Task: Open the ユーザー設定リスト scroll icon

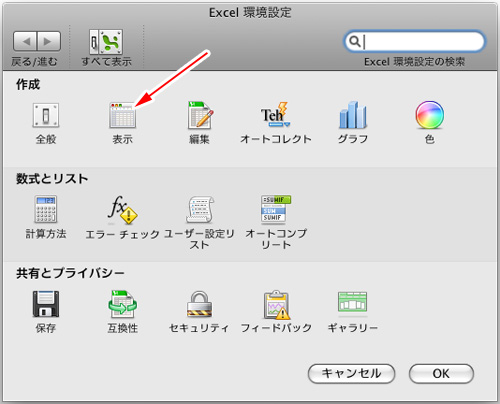Action: (200, 209)
